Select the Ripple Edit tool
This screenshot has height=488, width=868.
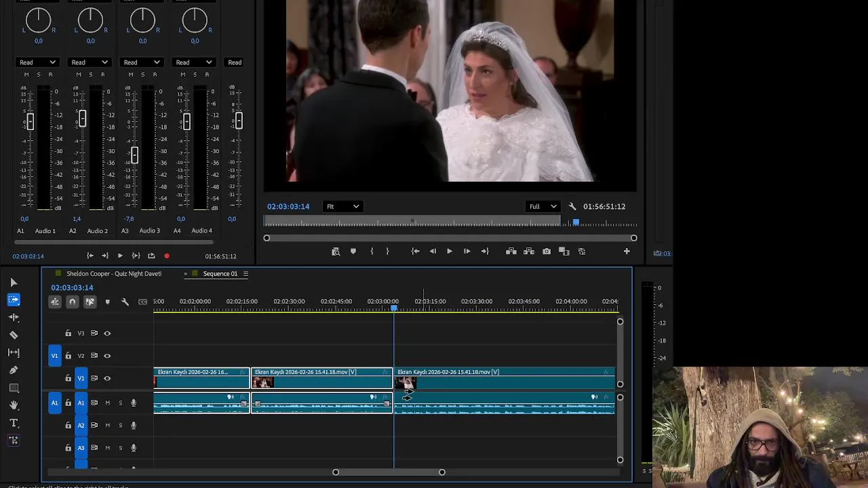[14, 317]
